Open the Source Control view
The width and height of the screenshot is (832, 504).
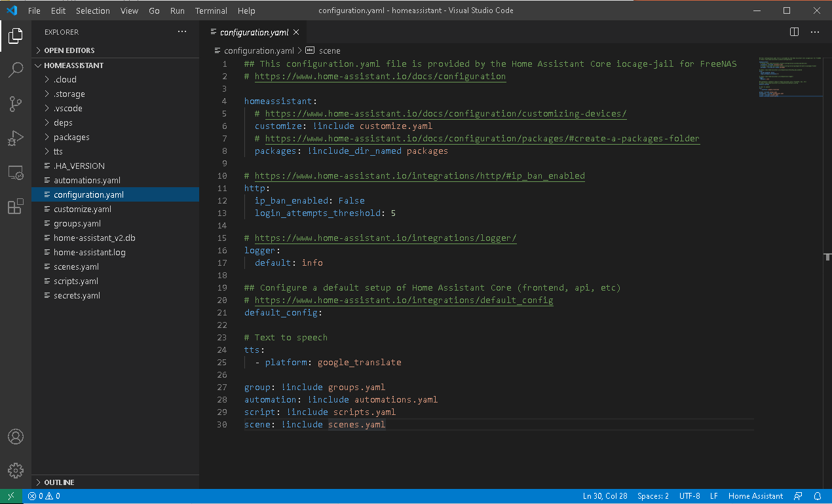point(16,104)
